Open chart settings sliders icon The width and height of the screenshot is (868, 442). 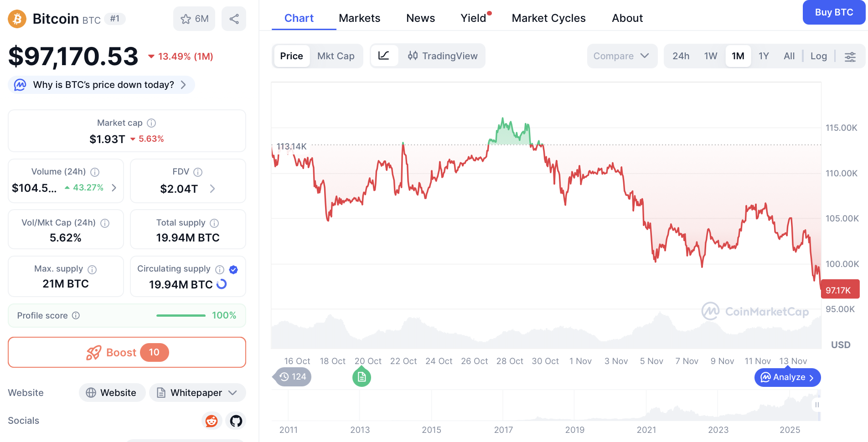[850, 57]
